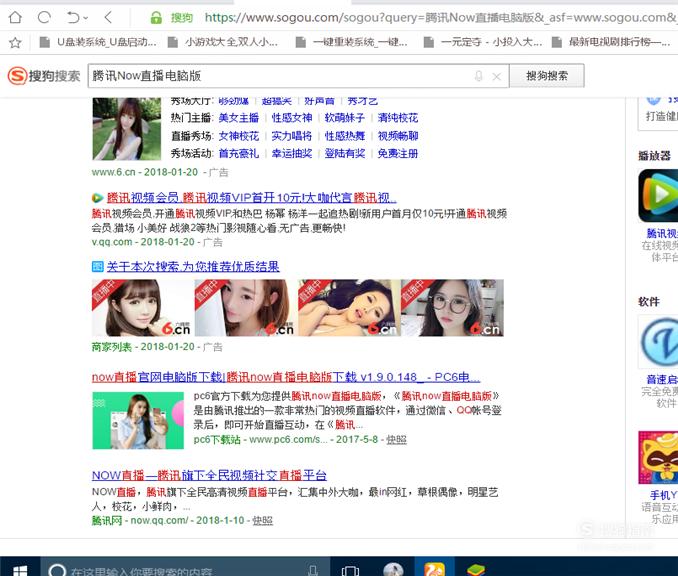Open the Windows Start menu
The image size is (678, 576).
click(x=20, y=570)
